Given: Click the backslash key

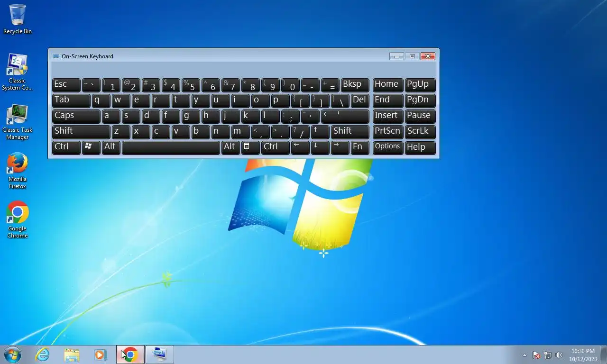Looking at the screenshot, I should [x=340, y=100].
